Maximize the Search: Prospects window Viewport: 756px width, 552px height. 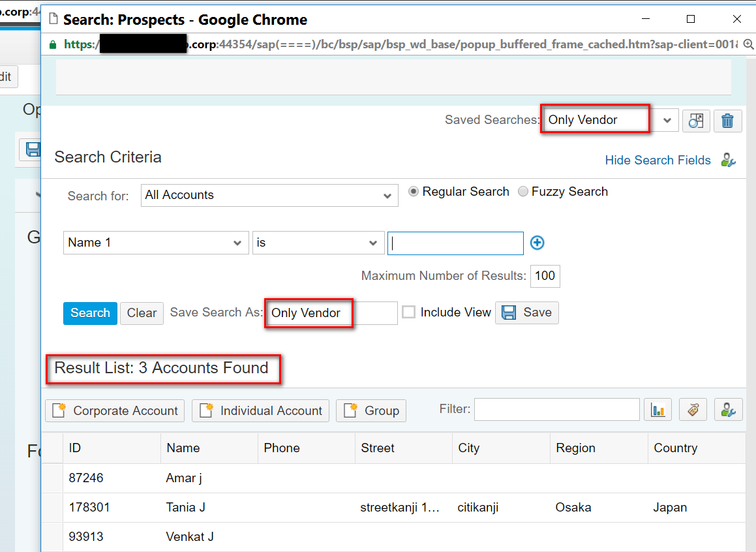pyautogui.click(x=690, y=19)
